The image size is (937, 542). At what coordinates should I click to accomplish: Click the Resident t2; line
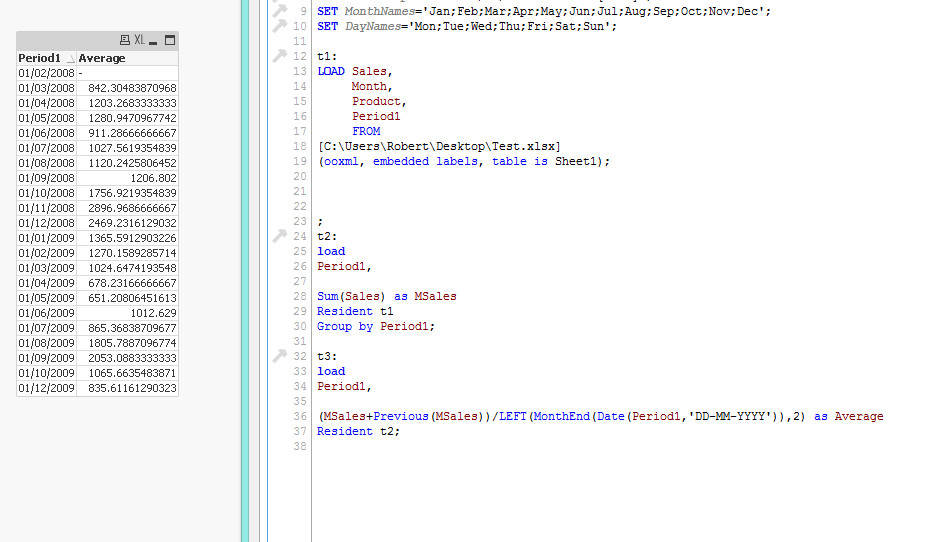359,431
